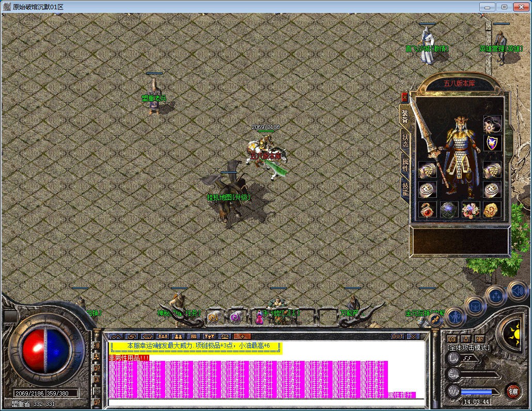Select the right ring equipment slot
The width and height of the screenshot is (532, 411).
pos(492,190)
